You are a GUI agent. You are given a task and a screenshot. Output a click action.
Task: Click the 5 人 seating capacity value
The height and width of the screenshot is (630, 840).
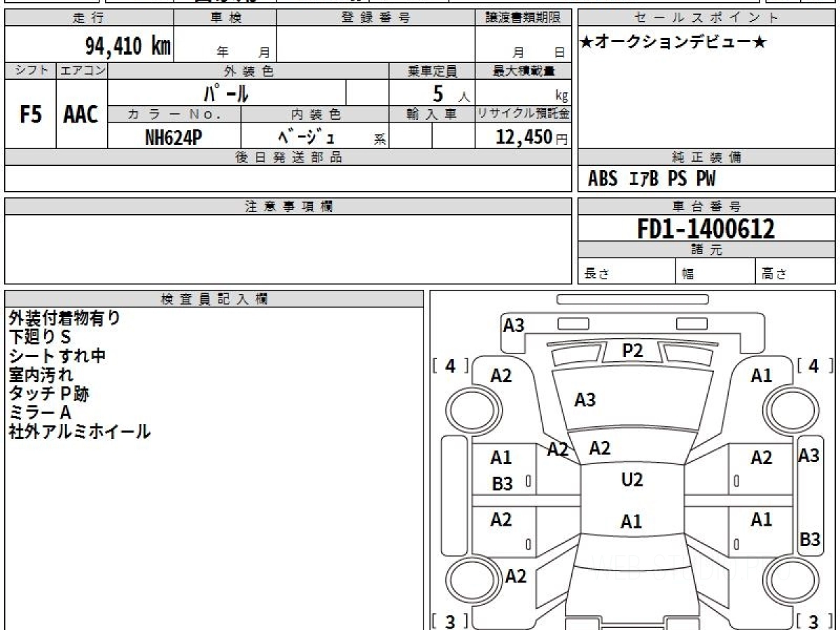(451, 93)
